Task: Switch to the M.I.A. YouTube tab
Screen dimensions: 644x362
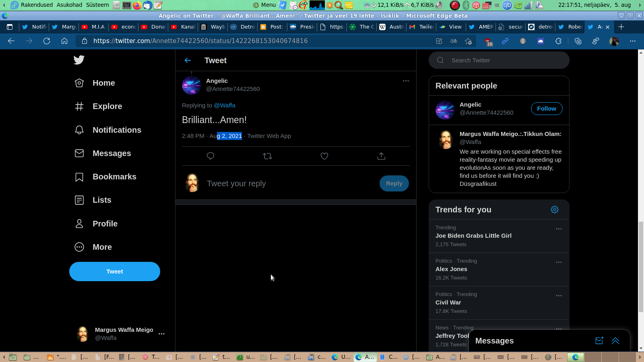Action: point(94,27)
